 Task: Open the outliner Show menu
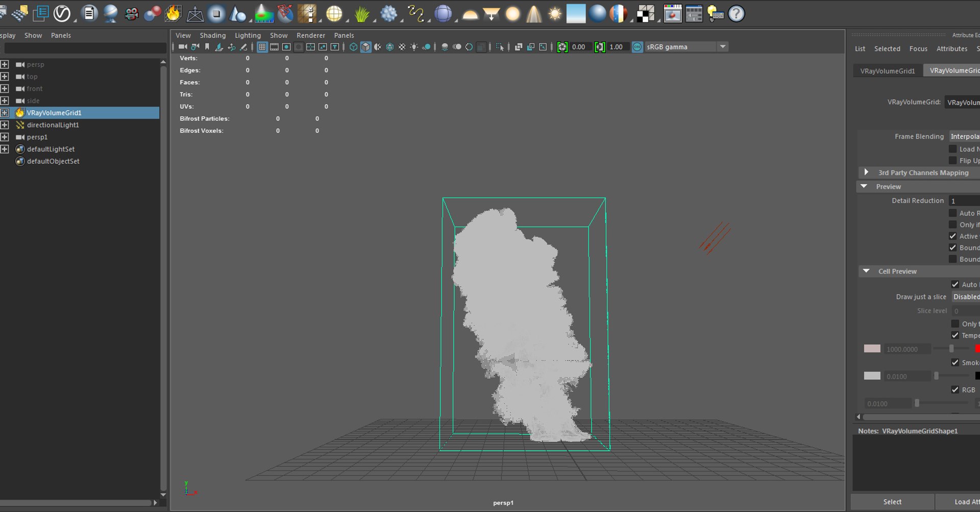[33, 35]
